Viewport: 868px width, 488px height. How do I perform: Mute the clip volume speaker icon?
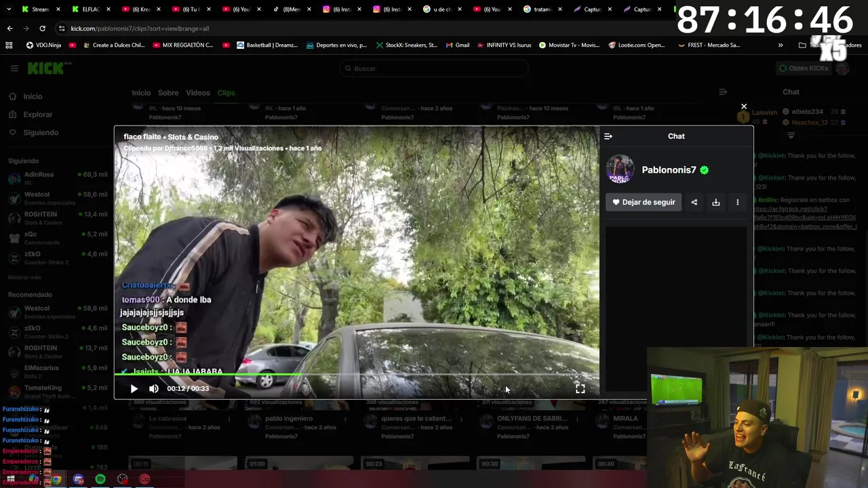pos(154,388)
